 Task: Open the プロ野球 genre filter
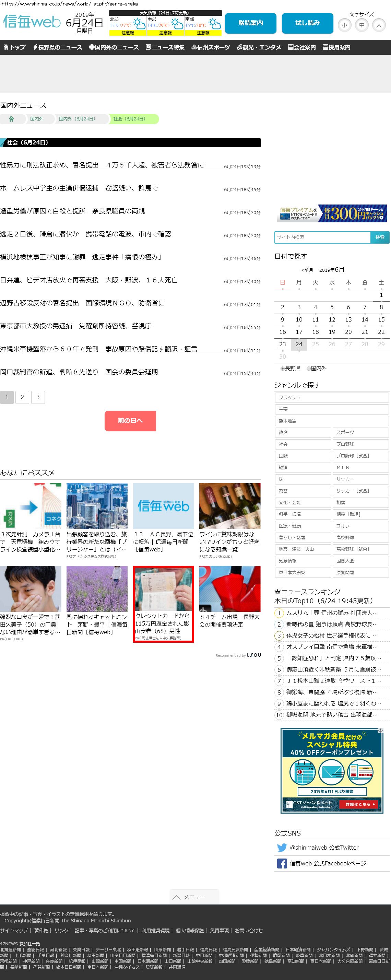click(x=360, y=444)
